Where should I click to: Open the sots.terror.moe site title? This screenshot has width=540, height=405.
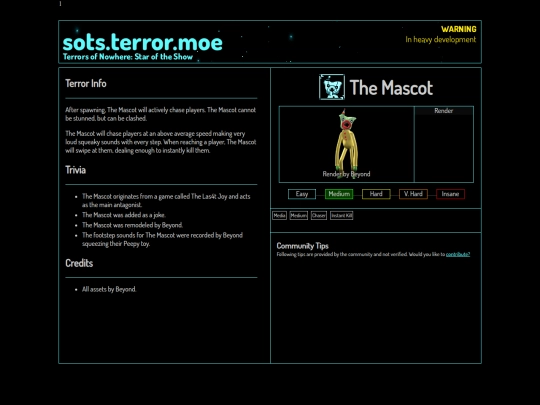(x=143, y=43)
